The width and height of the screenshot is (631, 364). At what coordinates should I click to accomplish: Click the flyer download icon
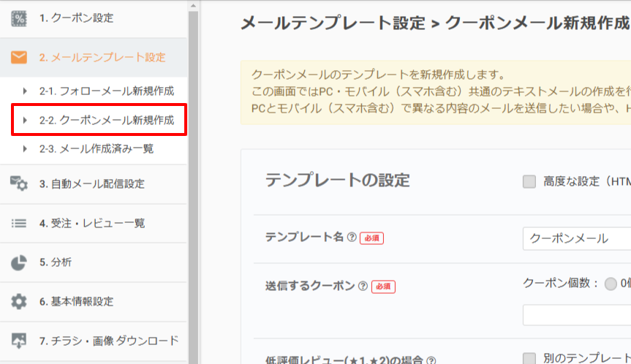click(x=19, y=341)
